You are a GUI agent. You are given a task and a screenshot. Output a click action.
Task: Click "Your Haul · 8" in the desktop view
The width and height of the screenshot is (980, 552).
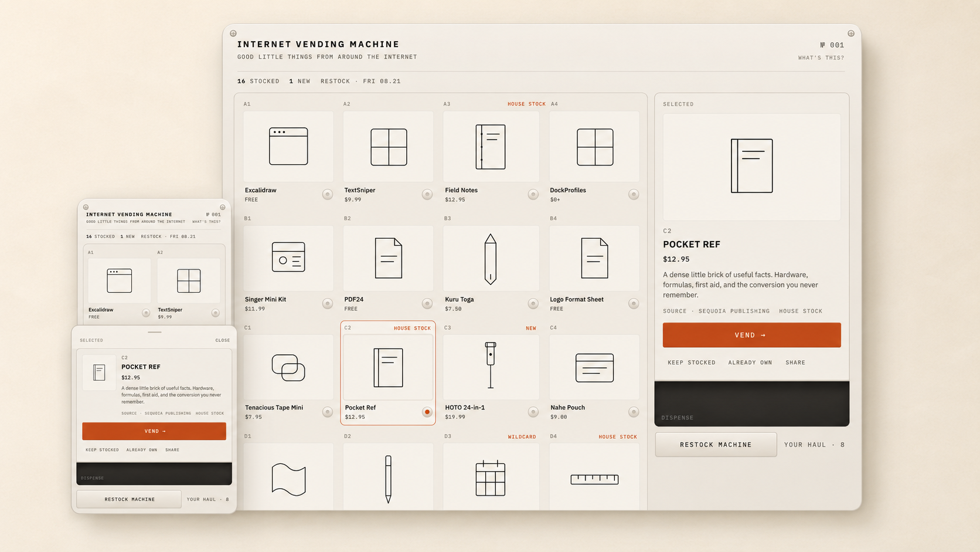(x=814, y=445)
